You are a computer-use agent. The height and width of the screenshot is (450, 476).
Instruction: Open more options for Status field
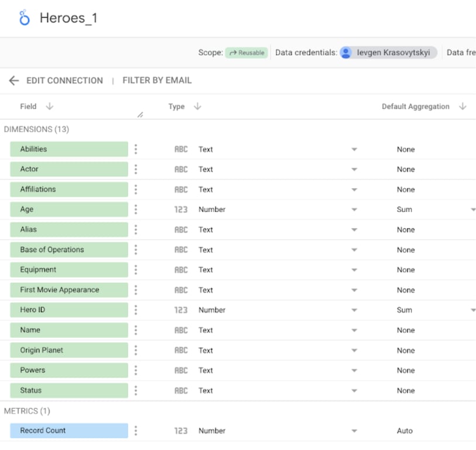136,390
